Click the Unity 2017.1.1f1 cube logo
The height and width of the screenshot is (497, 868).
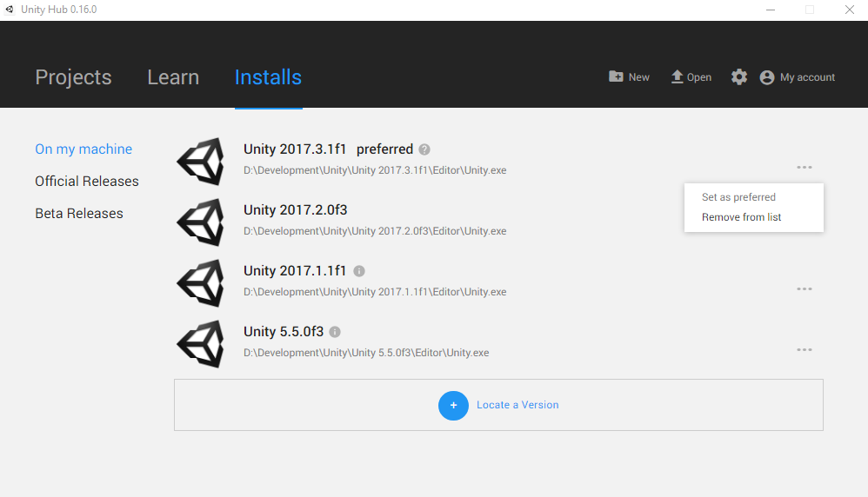coord(201,283)
